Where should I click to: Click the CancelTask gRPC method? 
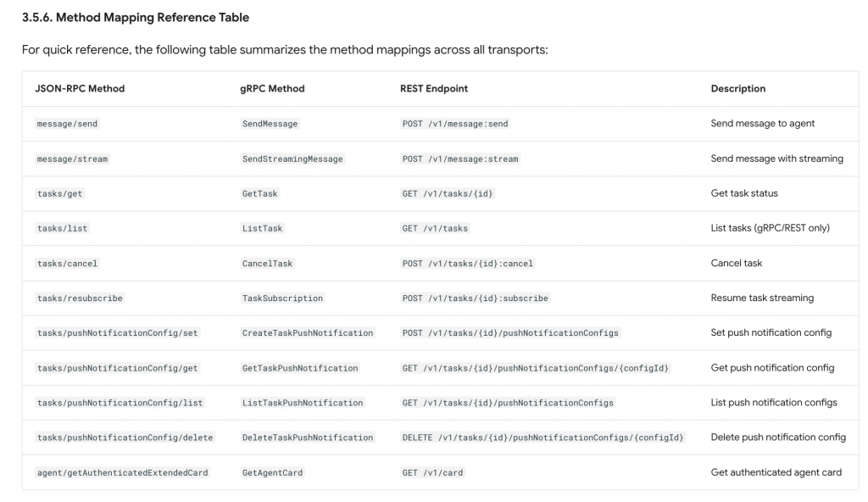[x=267, y=263]
